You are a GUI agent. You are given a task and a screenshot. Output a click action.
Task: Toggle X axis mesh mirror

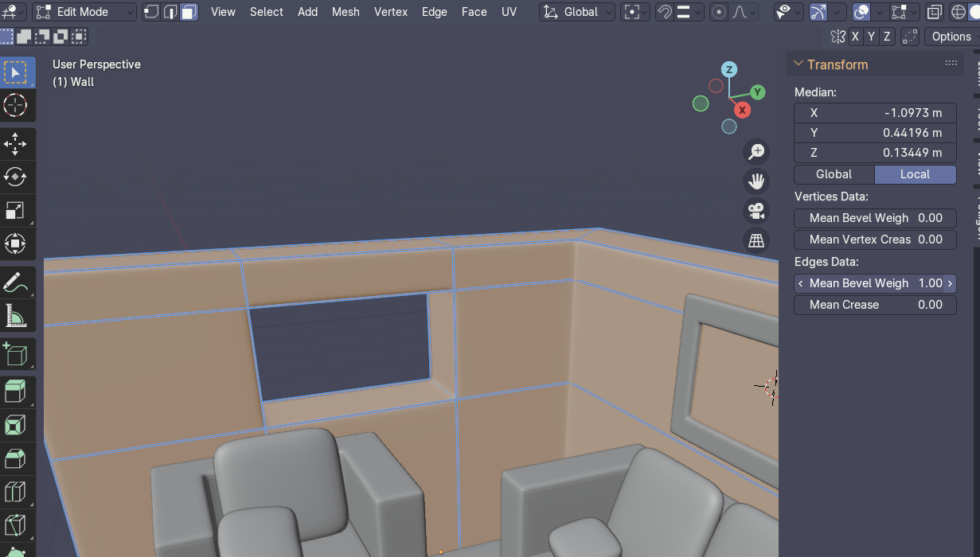tap(855, 37)
